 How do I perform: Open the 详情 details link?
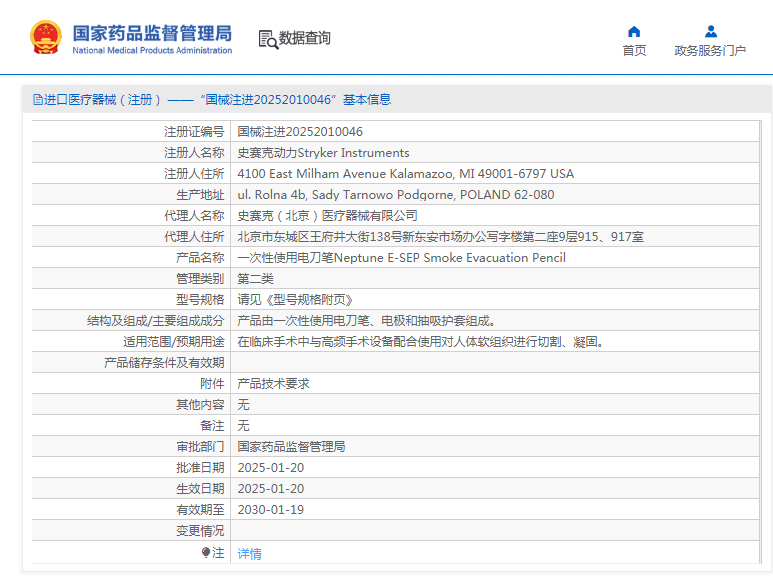pyautogui.click(x=249, y=554)
